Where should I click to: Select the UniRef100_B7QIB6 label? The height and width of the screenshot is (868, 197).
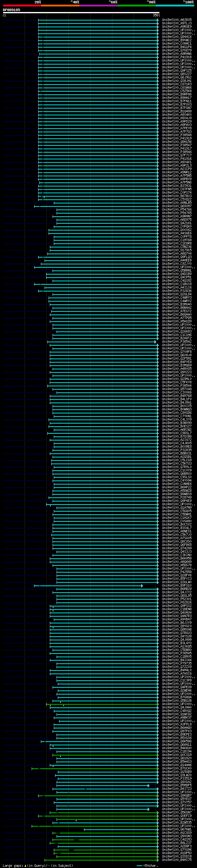[176, 436]
